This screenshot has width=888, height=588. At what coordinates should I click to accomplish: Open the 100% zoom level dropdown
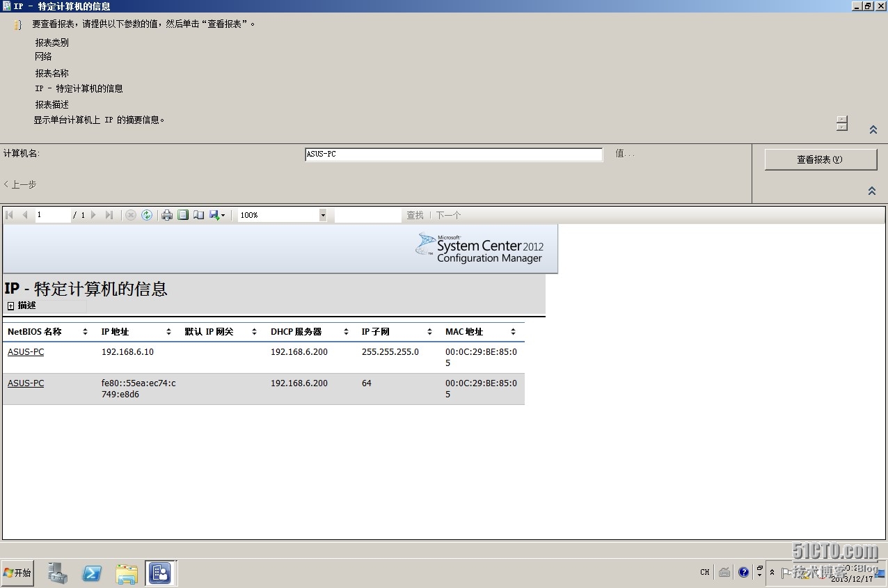point(323,215)
